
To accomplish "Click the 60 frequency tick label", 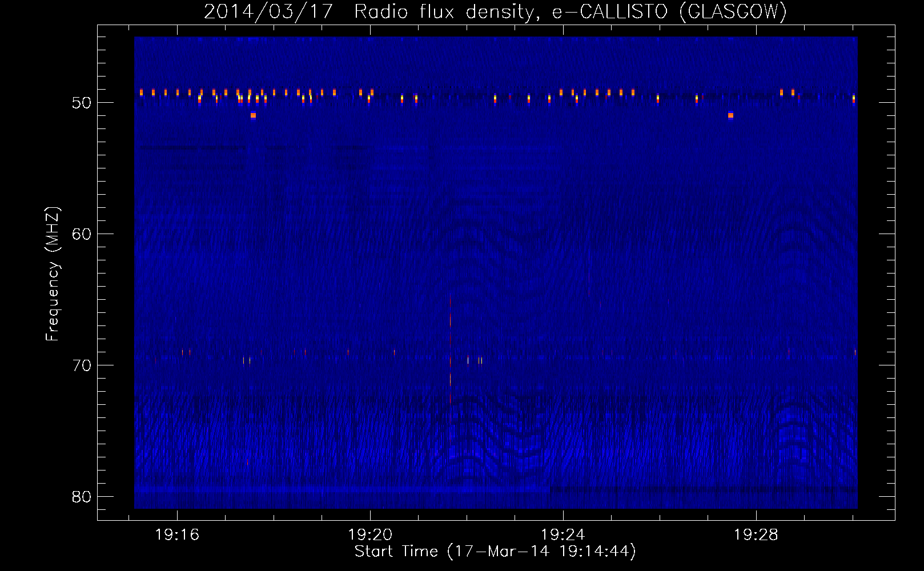I will (x=82, y=234).
